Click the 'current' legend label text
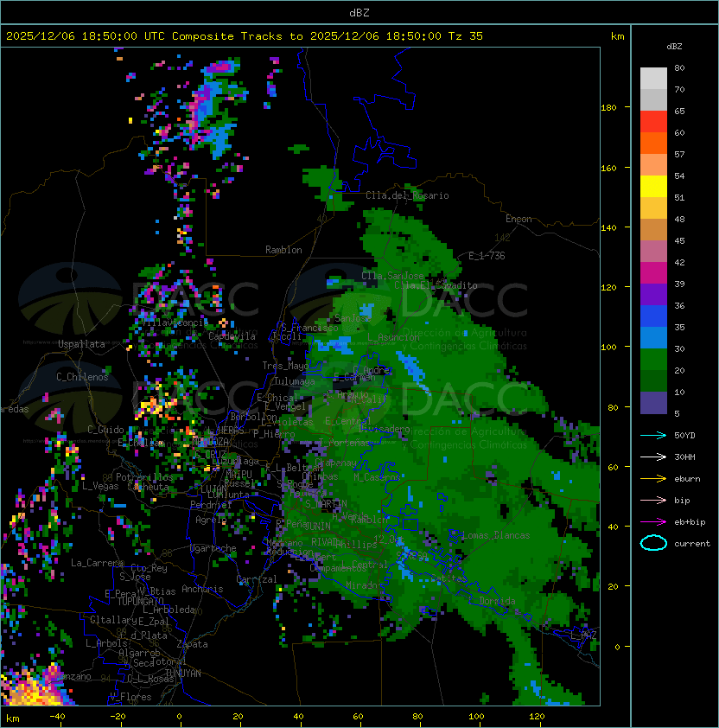Viewport: 719px width, 728px height. (x=692, y=544)
